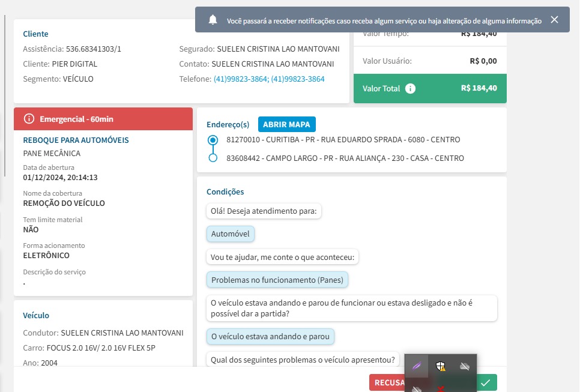Click the PANE MECÂNICA text
This screenshot has width=580, height=392.
coord(52,153)
